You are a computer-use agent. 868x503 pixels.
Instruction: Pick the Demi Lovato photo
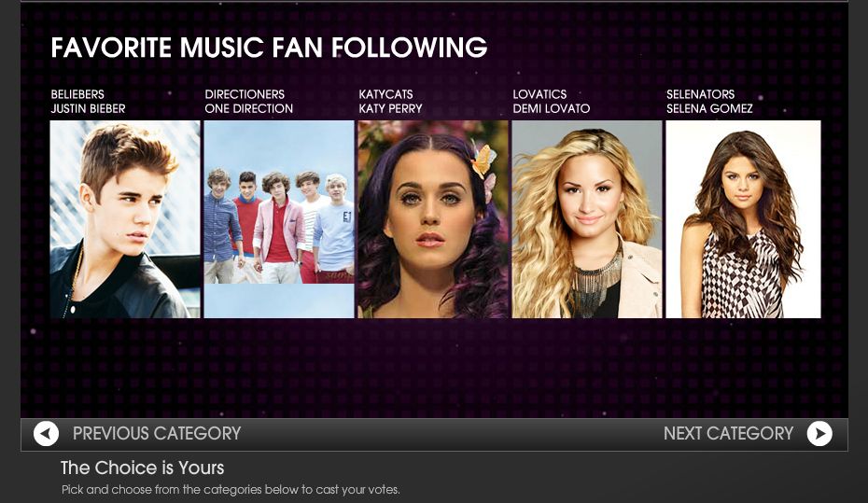pos(587,219)
